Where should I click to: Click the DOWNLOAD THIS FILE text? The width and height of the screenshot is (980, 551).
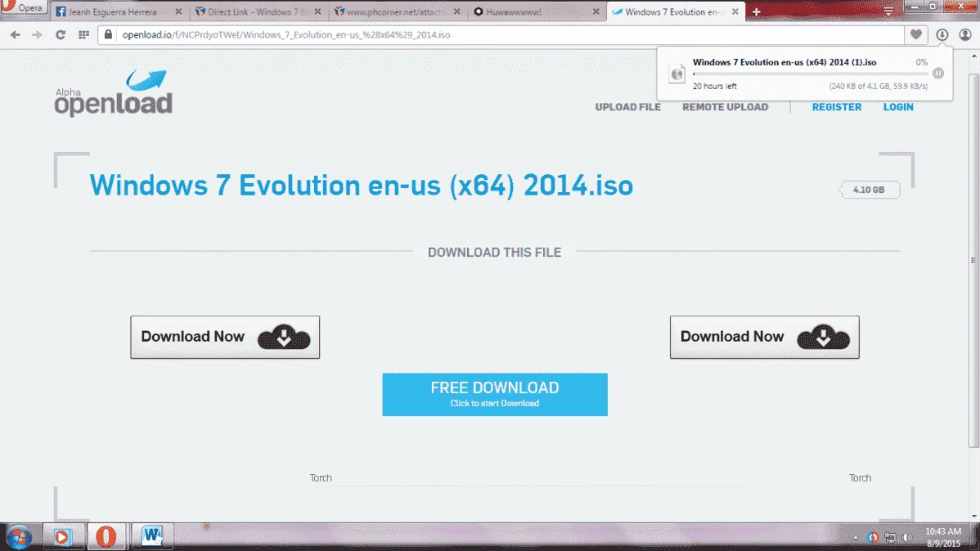[x=494, y=253]
